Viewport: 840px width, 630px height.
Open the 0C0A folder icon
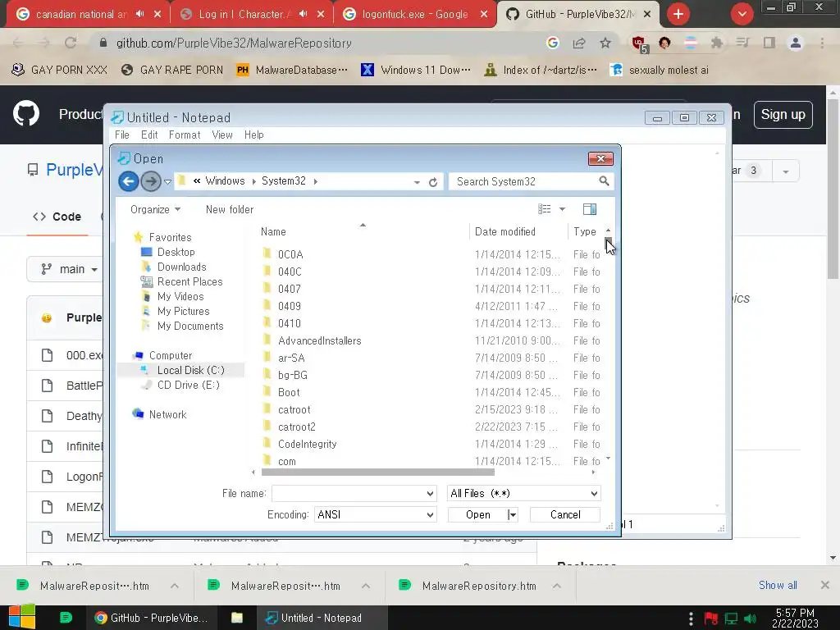click(x=267, y=254)
